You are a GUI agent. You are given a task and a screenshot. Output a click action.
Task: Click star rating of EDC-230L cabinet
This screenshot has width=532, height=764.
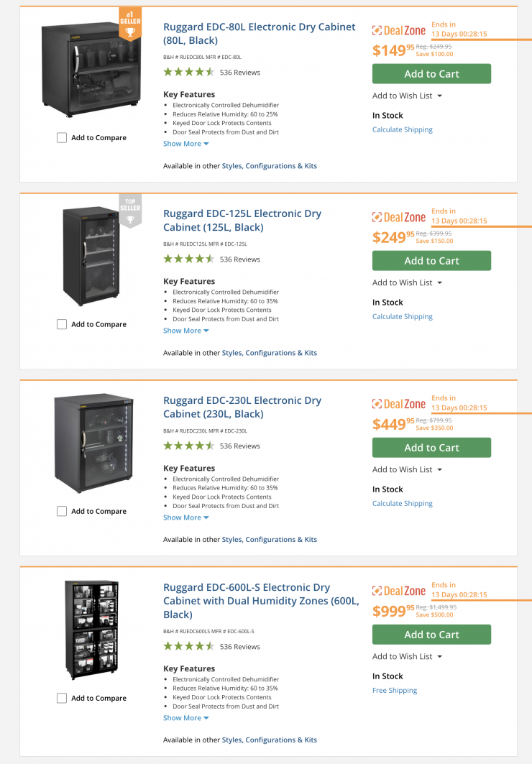point(188,446)
